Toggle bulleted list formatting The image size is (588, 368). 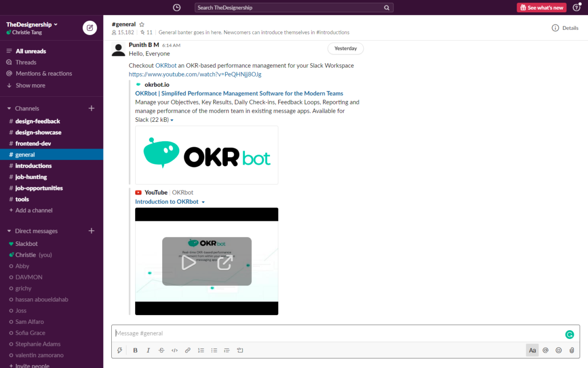[x=214, y=350]
